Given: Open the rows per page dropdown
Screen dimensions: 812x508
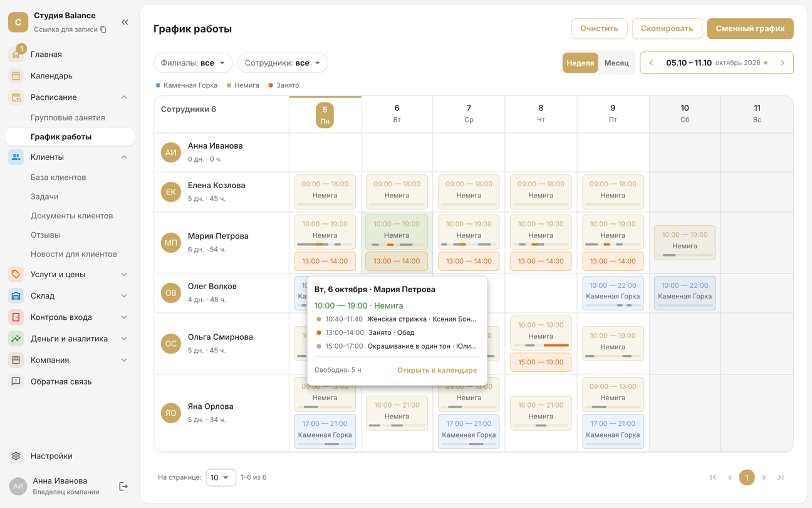Looking at the screenshot, I should click(221, 477).
